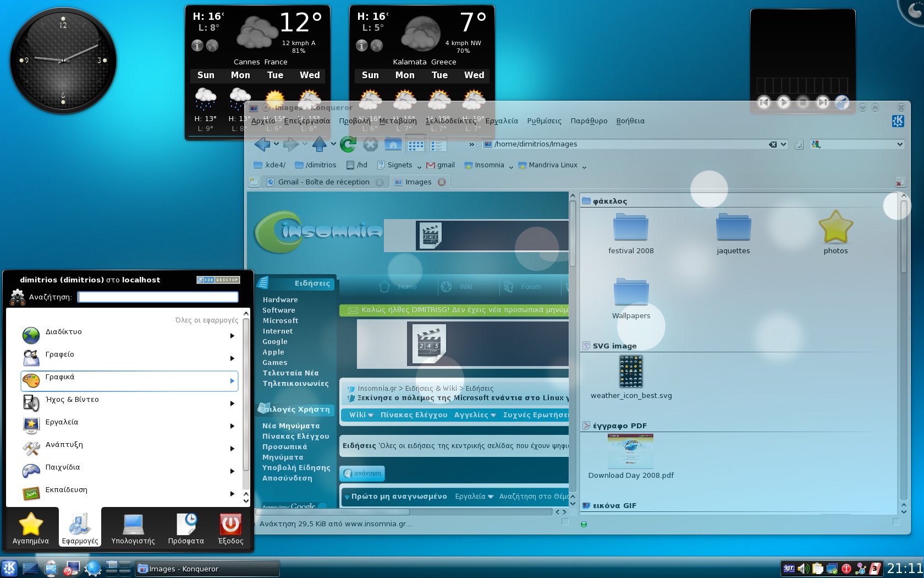The width and height of the screenshot is (924, 578).
Task: Open the Πρόσφατα tab in Kickoff
Action: click(x=186, y=528)
